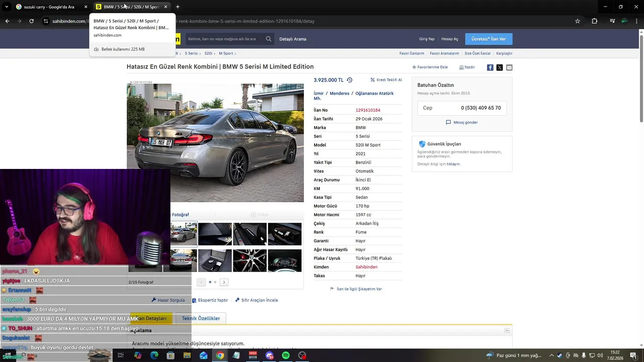This screenshot has width=644, height=362.
Task: Close the suzuki carry Google tab
Action: click(86, 7)
